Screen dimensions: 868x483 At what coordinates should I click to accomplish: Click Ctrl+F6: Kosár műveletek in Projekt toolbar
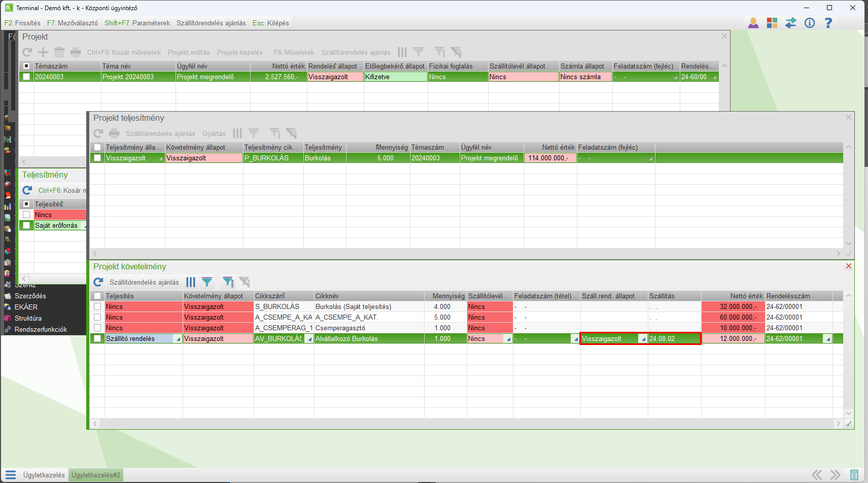coord(124,52)
